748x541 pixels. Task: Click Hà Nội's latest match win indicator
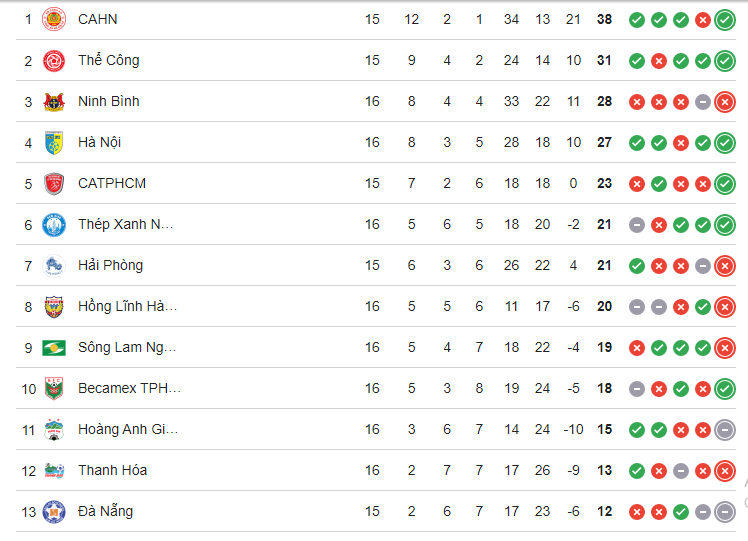725,142
